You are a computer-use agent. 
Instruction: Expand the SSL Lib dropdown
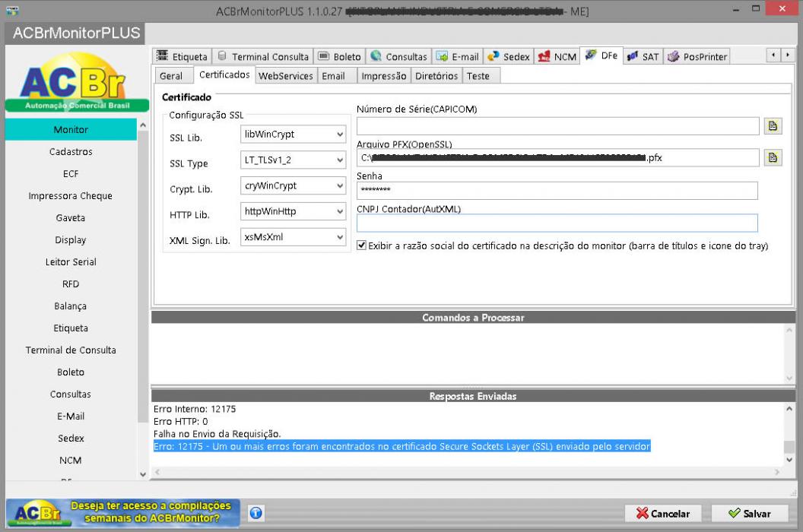[x=293, y=135]
